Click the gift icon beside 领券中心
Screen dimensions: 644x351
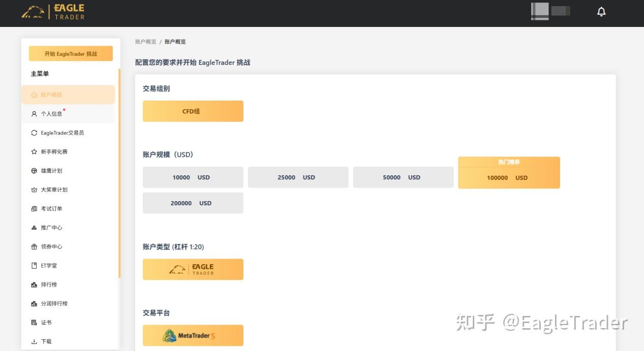pos(34,246)
